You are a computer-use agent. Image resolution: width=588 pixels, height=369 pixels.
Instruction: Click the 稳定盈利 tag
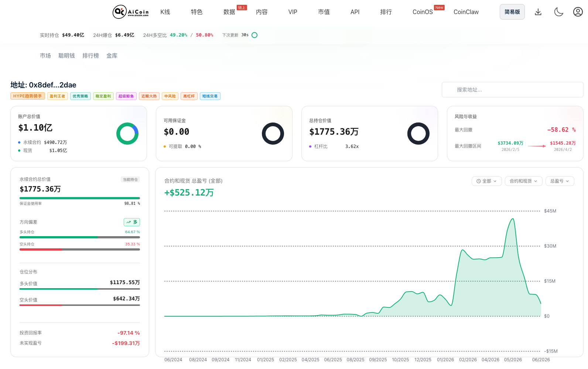coord(103,96)
